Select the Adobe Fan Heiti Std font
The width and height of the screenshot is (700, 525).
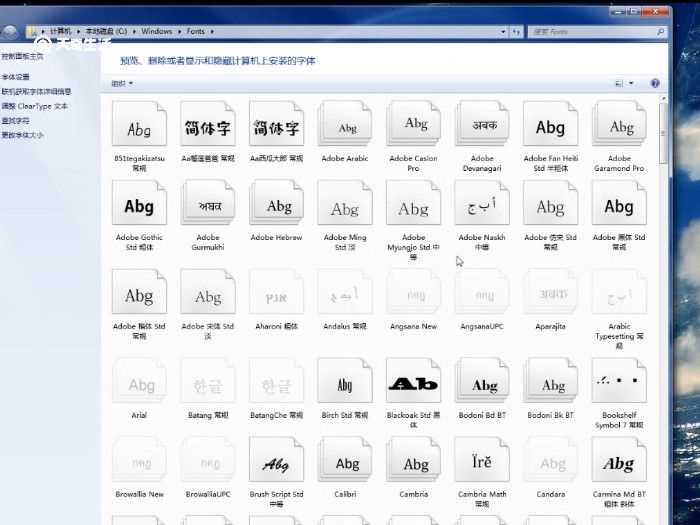550,124
